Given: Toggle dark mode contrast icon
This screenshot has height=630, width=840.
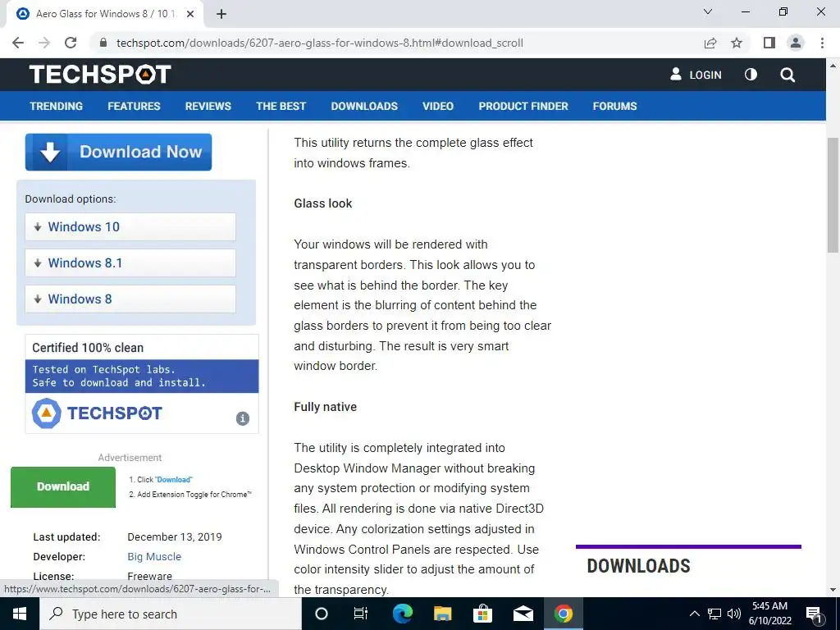Looking at the screenshot, I should (x=751, y=75).
